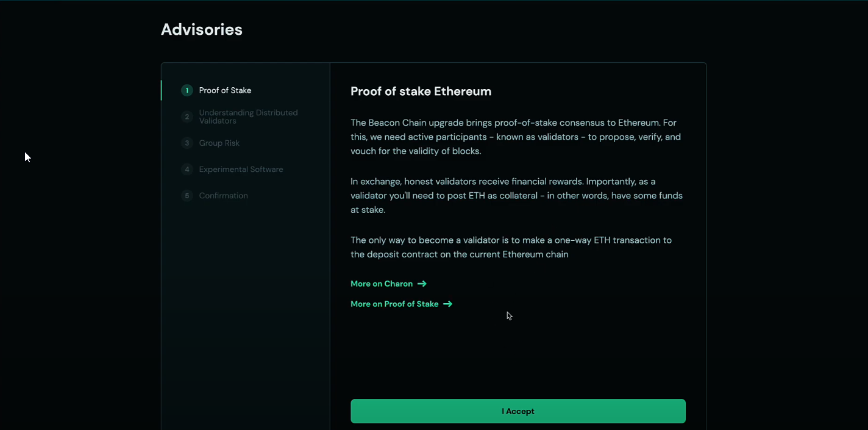
Task: Click the Advisories page heading
Action: 202,29
